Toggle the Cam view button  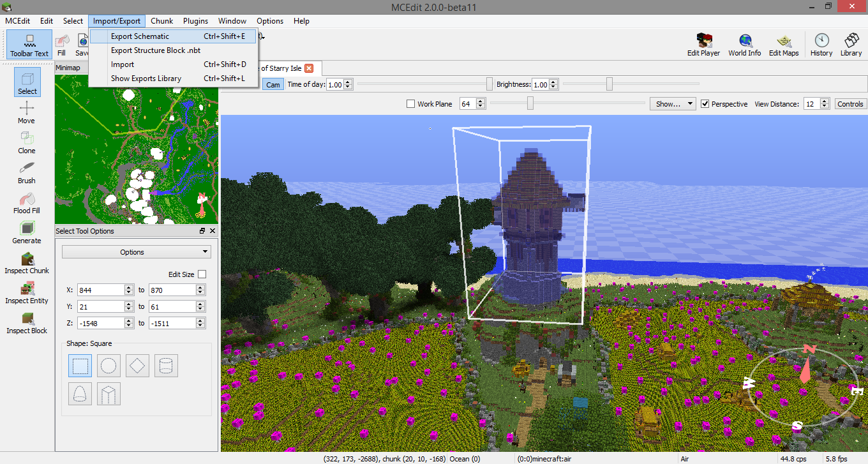point(273,84)
